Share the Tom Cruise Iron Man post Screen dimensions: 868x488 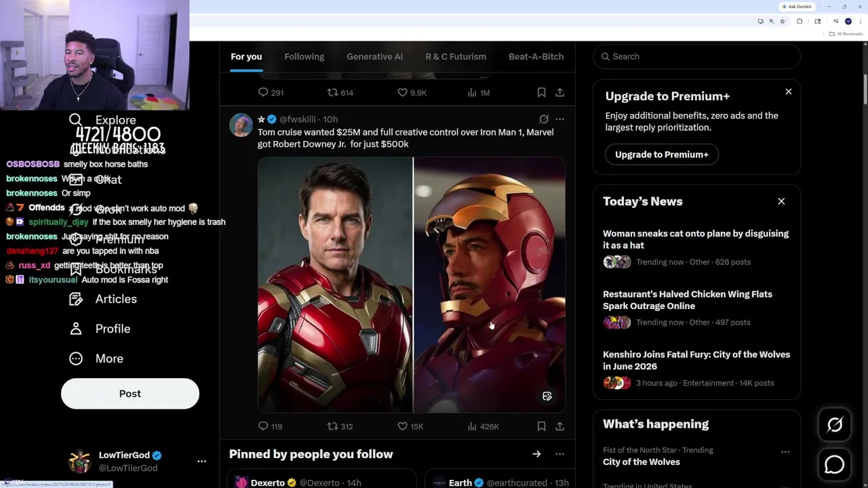click(x=559, y=426)
